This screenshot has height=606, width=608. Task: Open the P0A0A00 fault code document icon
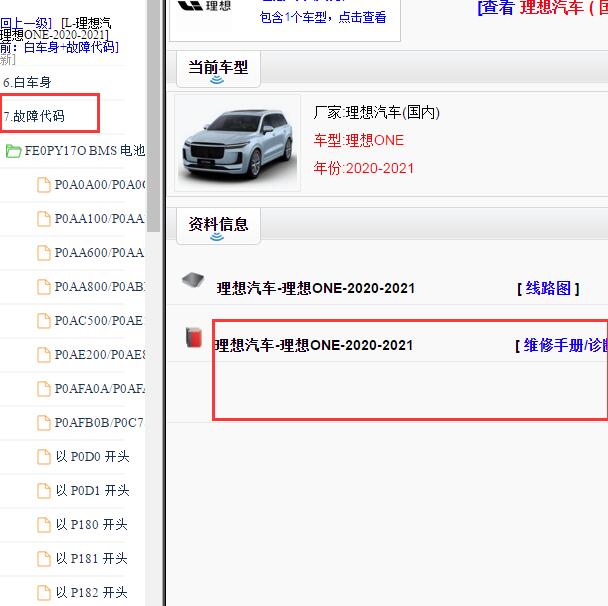coord(43,185)
